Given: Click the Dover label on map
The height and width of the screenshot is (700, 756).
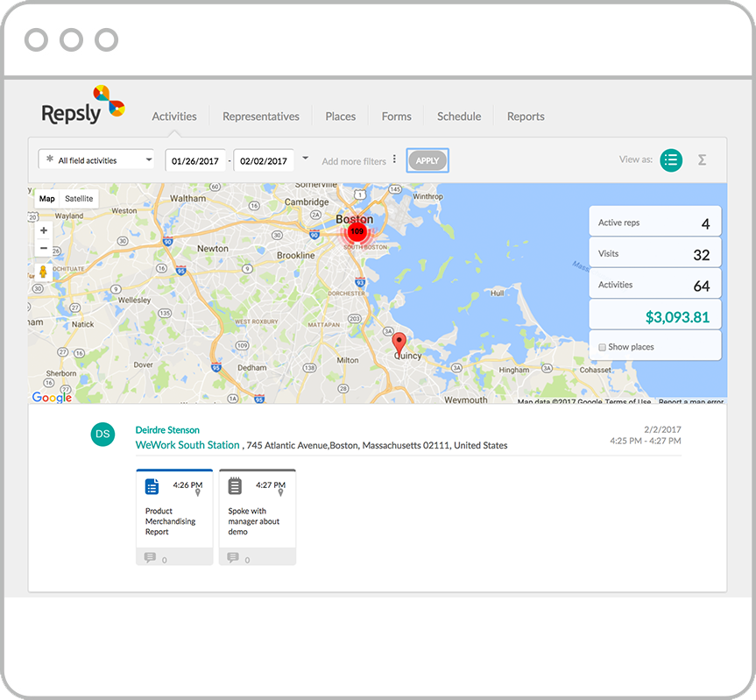Looking at the screenshot, I should (143, 365).
